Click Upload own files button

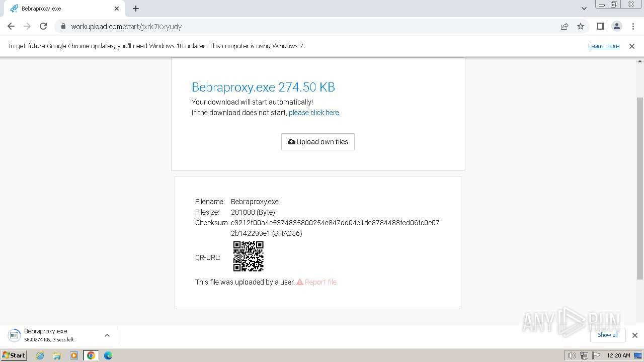318,142
